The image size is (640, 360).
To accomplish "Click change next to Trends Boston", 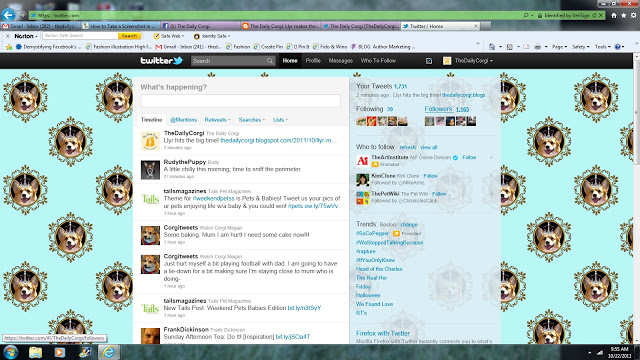I will click(409, 225).
